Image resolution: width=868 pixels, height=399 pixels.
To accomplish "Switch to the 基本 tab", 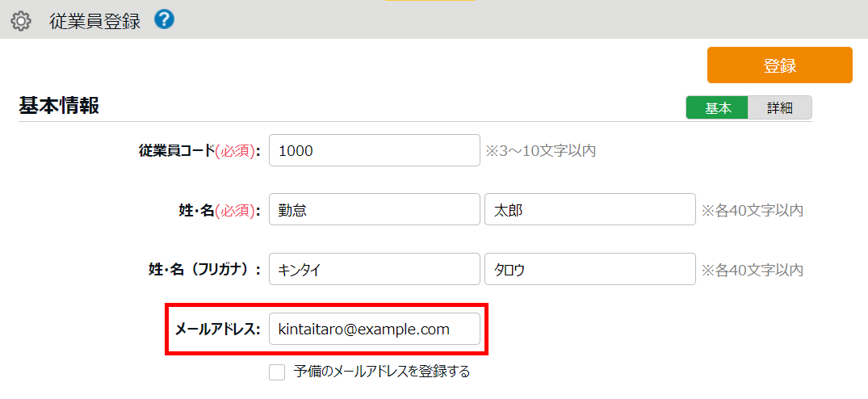I will pos(717,108).
